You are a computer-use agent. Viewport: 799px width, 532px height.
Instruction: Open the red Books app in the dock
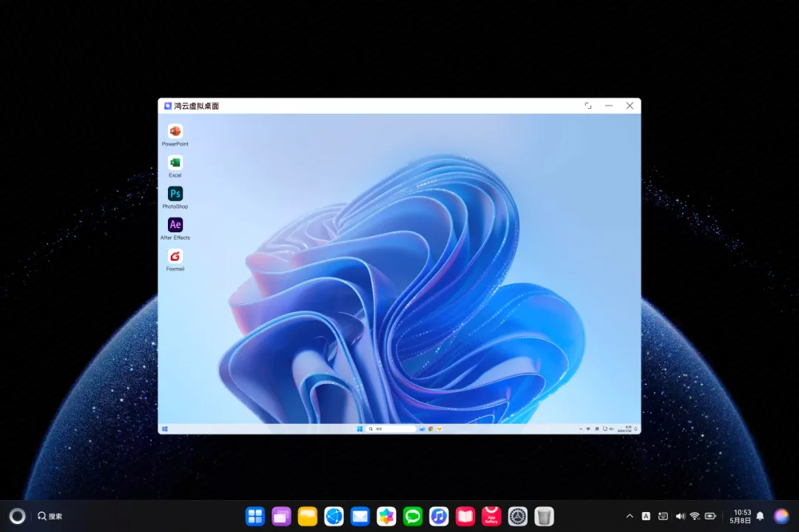[x=465, y=516]
